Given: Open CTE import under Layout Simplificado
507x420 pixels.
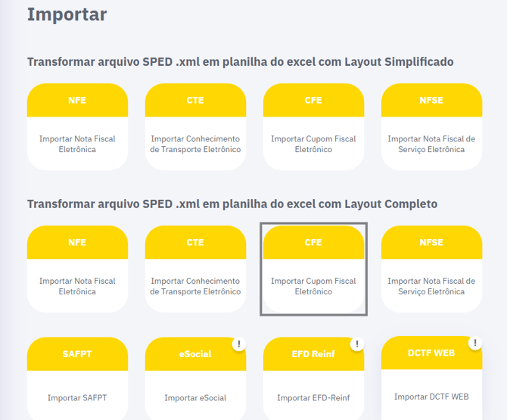Looking at the screenshot, I should click(195, 126).
